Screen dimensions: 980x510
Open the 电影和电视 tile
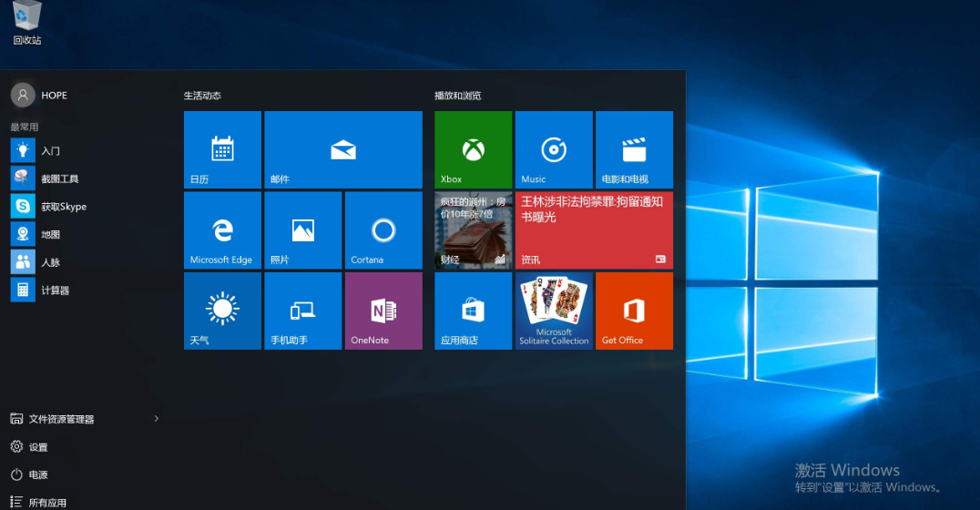tap(634, 150)
